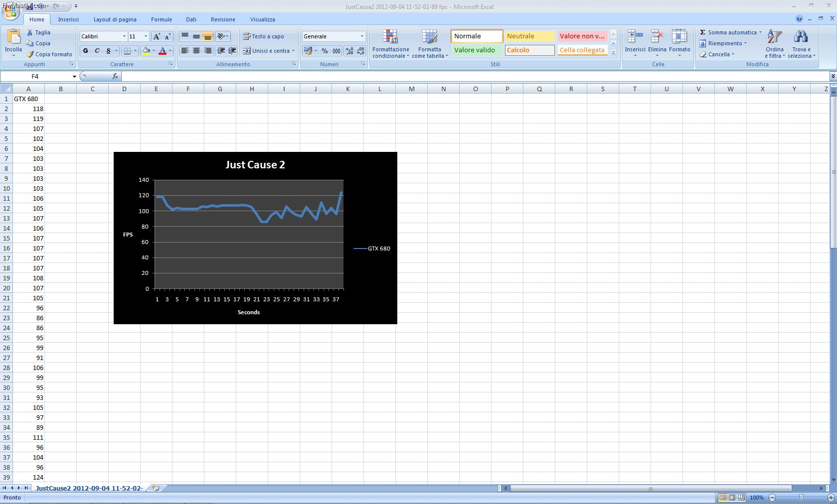
Task: Click in the formula bar input
Action: (475, 76)
